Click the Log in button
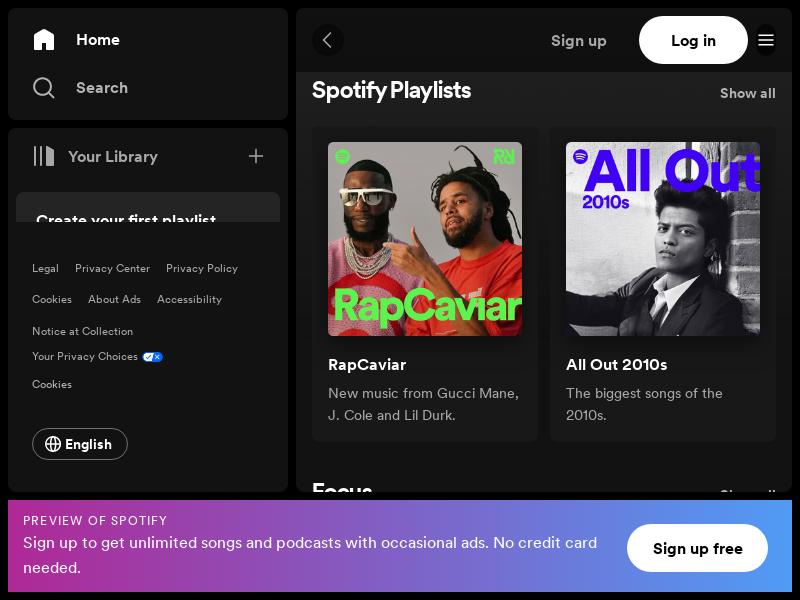Viewport: 800px width, 600px height. pos(693,40)
